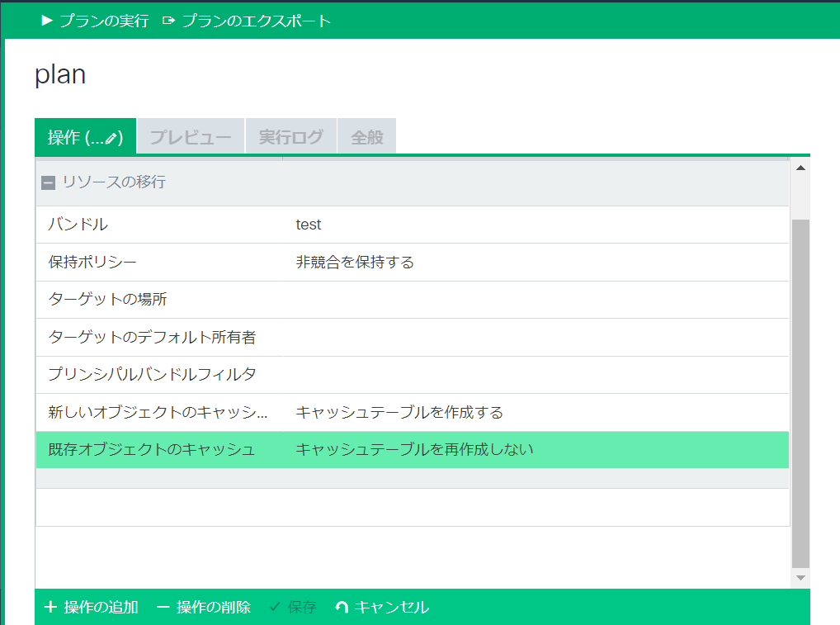
Task: Click the プランのエクスポート label
Action: 256,21
